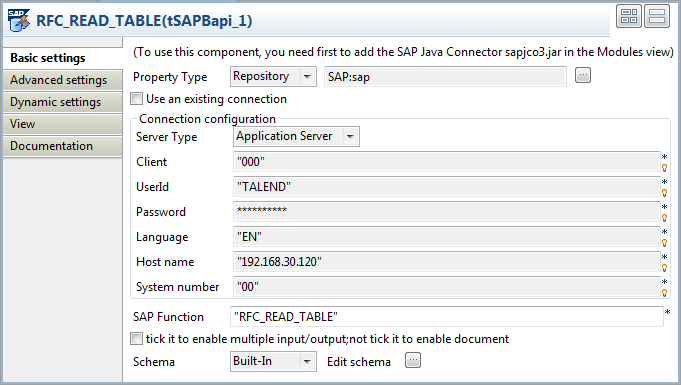Click the sapjco3.jar connector notice text
The height and width of the screenshot is (385, 681).
tap(403, 52)
